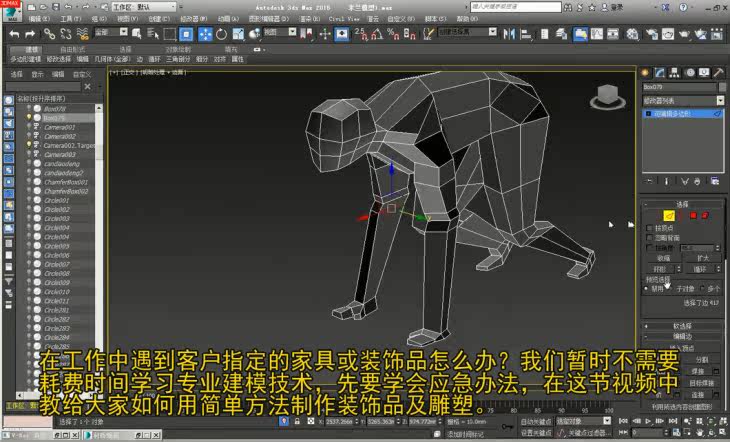This screenshot has height=442, width=730.
Task: Click the ViewCube in viewport
Action: point(608,96)
